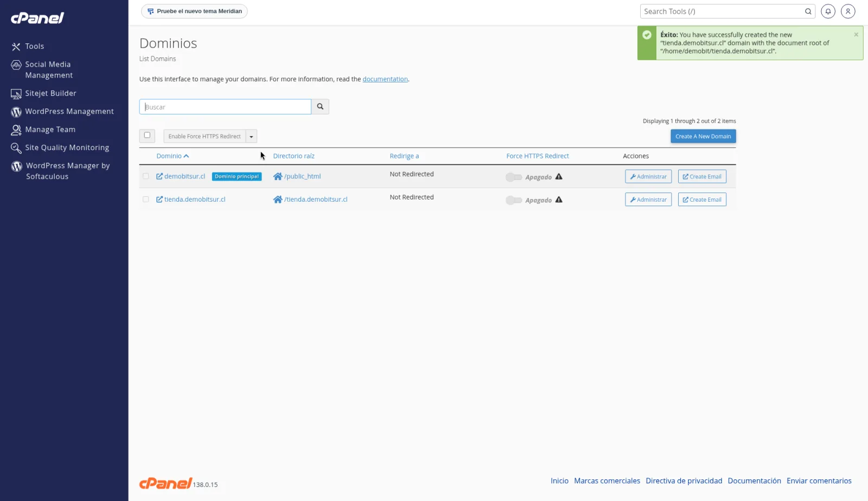Check the select-all domains checkbox
The image size is (868, 501).
(x=147, y=136)
